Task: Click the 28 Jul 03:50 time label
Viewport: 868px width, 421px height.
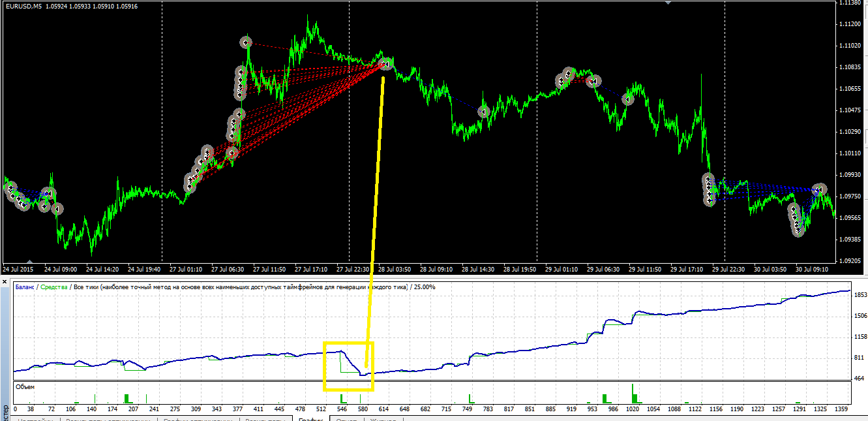Action: pyautogui.click(x=393, y=269)
